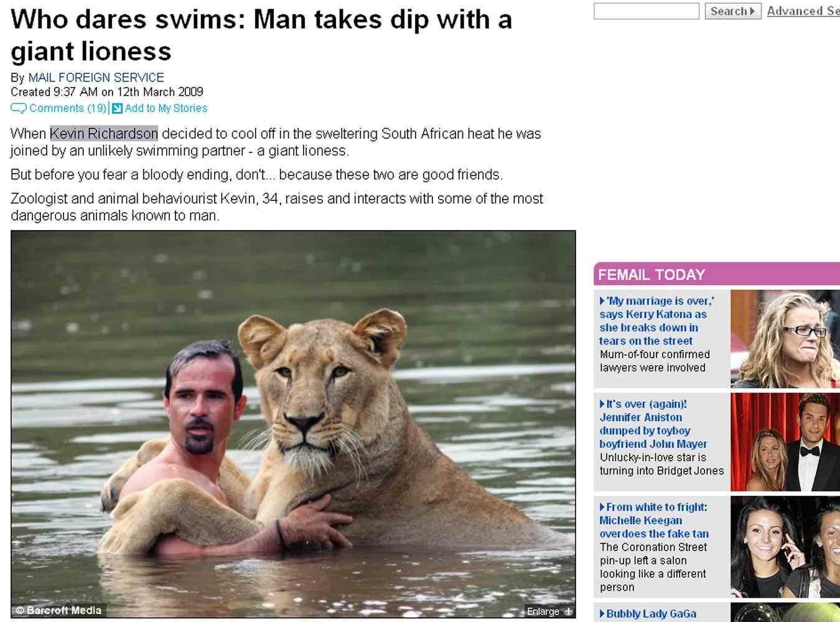This screenshot has width=840, height=622.
Task: Open the Kerry Katona photo thumbnail
Action: (x=785, y=339)
